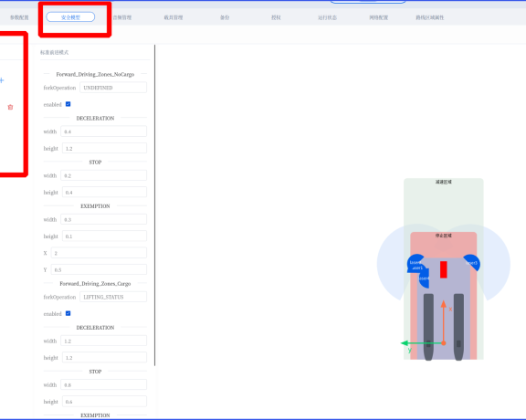The width and height of the screenshot is (526, 420).
Task: Click the Forward_Driving_Zones_Cargo section title
Action: (x=95, y=283)
